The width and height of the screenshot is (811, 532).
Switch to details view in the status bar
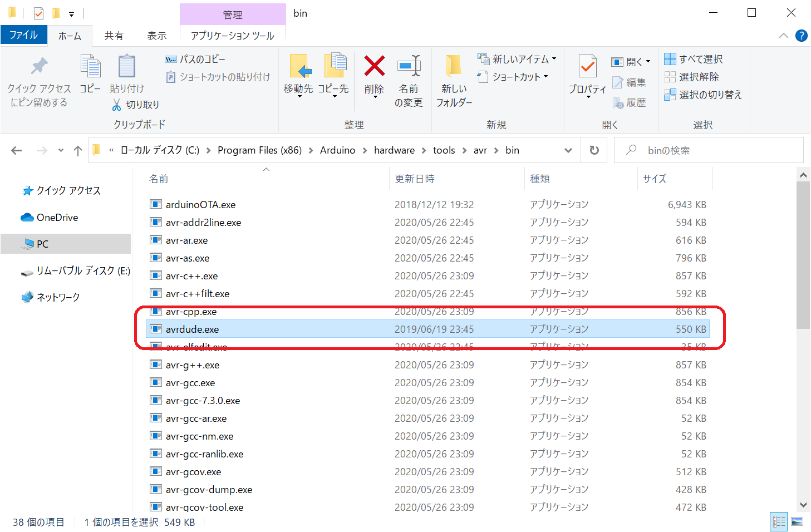(779, 521)
